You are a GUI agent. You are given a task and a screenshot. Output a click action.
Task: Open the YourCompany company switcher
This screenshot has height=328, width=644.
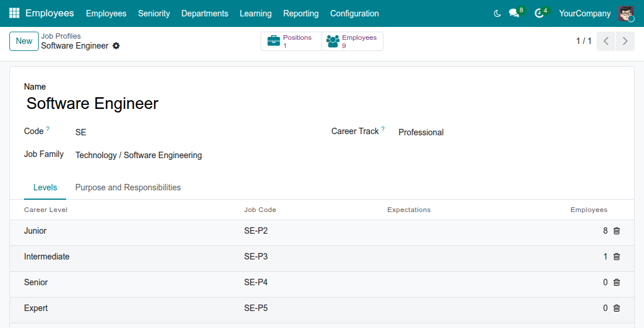(584, 13)
